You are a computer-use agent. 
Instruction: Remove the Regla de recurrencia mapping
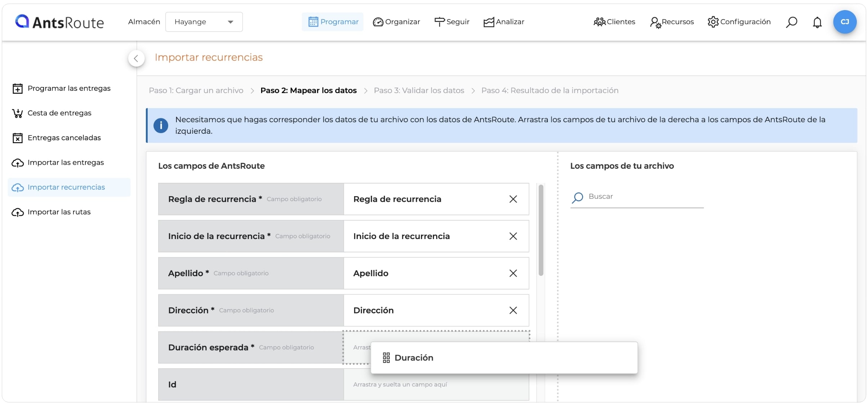coord(513,199)
